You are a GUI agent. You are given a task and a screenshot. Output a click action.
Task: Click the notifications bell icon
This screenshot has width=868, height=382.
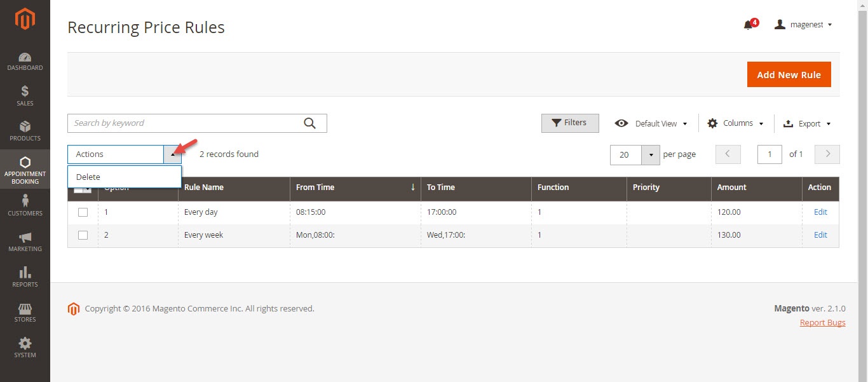pyautogui.click(x=749, y=25)
